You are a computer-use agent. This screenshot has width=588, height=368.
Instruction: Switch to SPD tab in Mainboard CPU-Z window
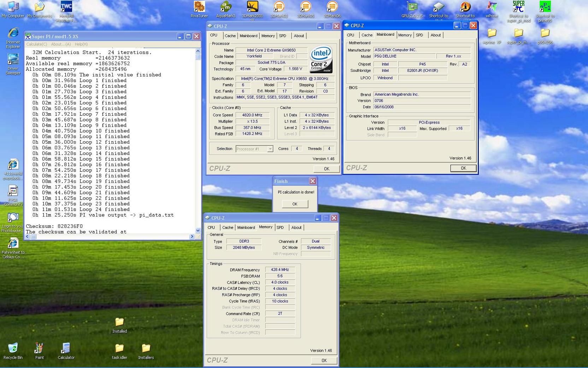pyautogui.click(x=419, y=35)
